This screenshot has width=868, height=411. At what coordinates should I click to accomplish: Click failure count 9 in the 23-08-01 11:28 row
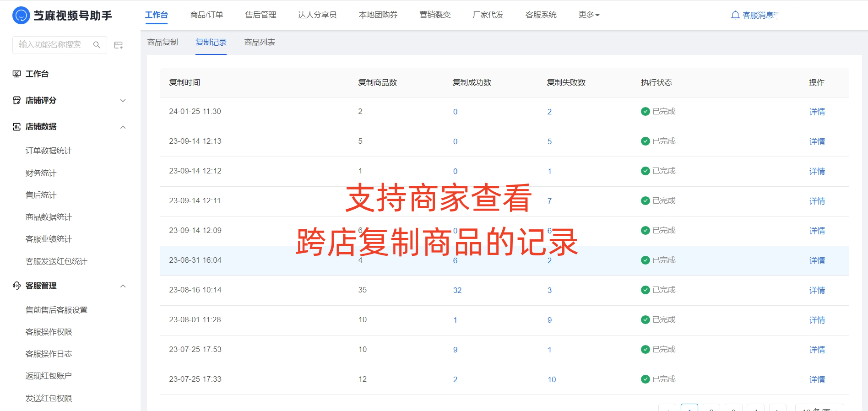click(x=549, y=320)
